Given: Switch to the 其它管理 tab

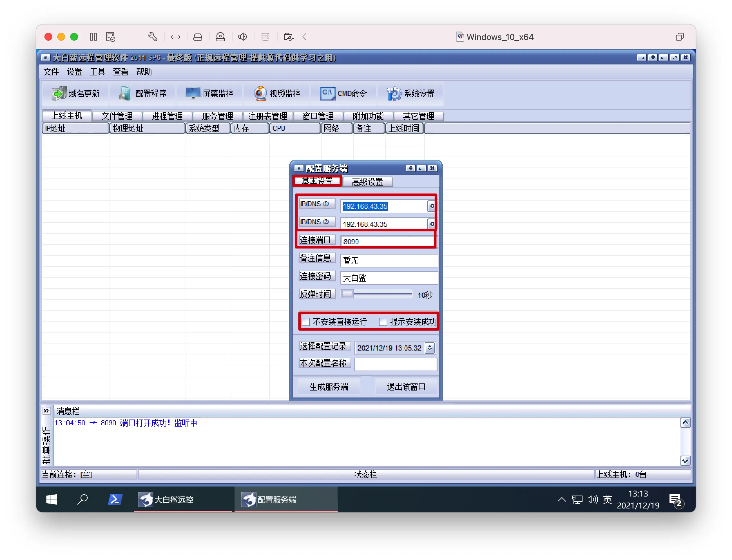Looking at the screenshot, I should (419, 116).
